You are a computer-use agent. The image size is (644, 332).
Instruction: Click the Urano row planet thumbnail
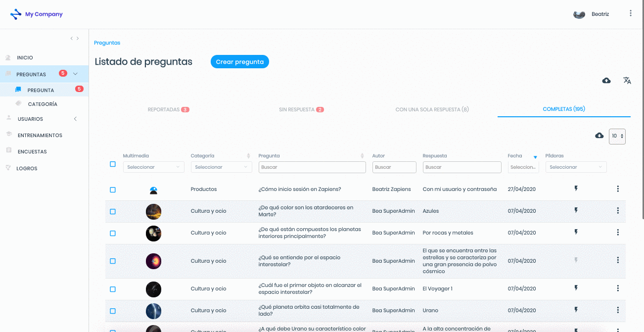[x=153, y=311]
